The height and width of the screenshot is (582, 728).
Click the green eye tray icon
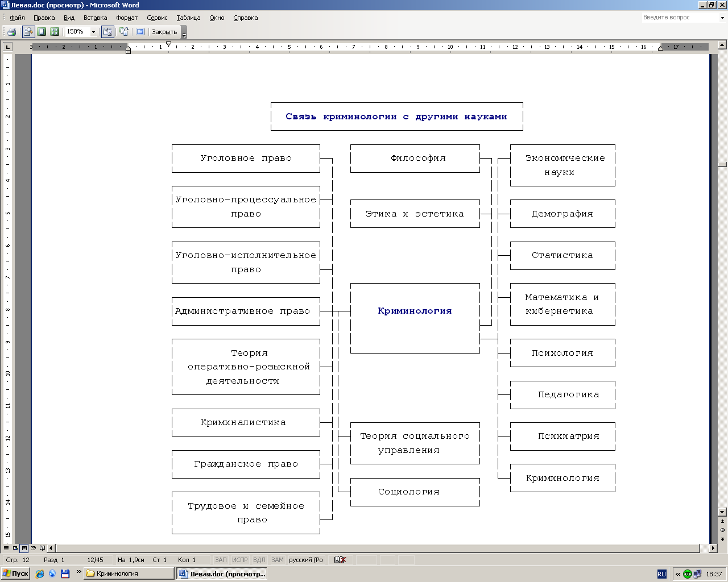tap(688, 574)
